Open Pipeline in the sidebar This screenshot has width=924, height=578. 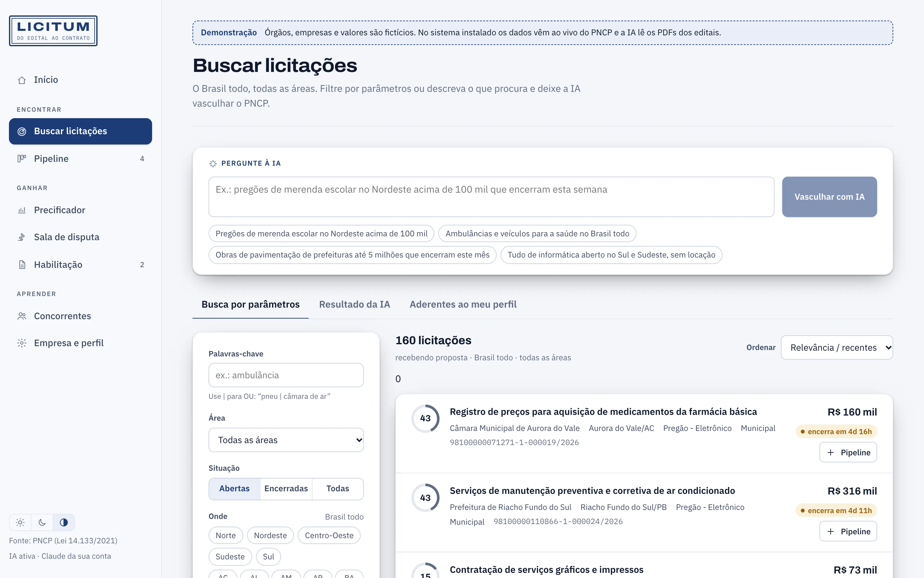(x=81, y=159)
